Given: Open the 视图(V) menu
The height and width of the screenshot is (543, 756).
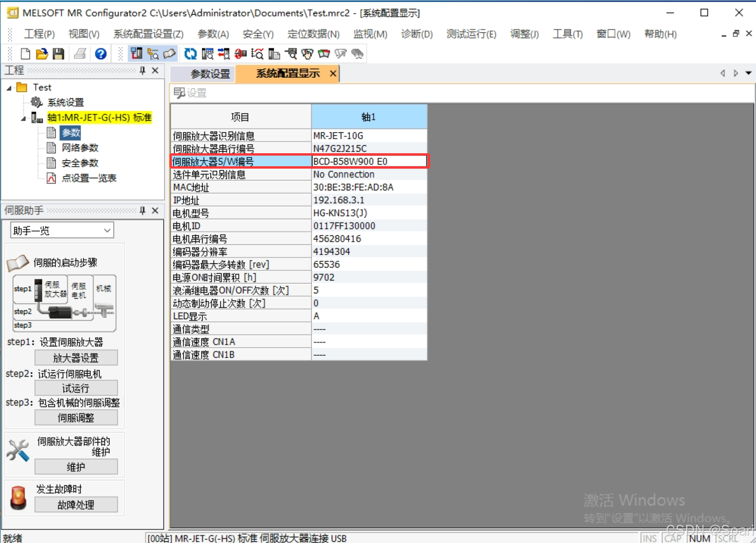Looking at the screenshot, I should [x=84, y=34].
